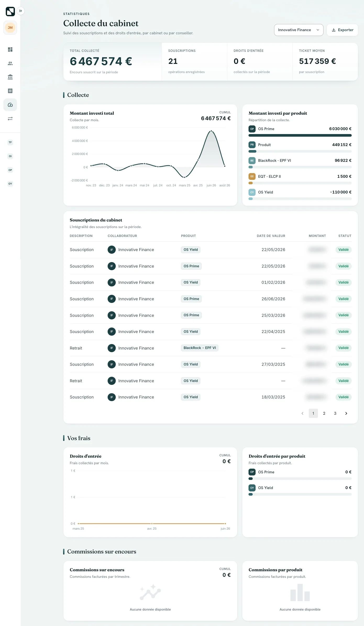Click the BlackRock - EPF VI progress bar
The width and height of the screenshot is (364, 626).
pyautogui.click(x=300, y=167)
